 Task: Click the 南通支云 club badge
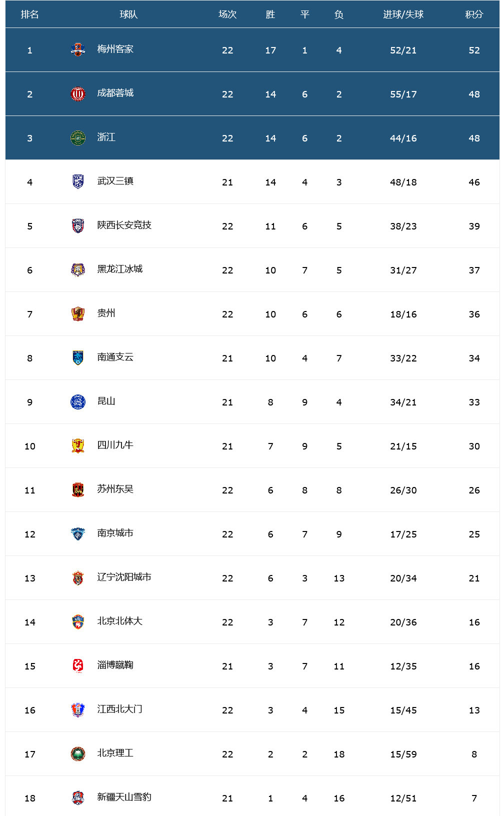tap(78, 357)
